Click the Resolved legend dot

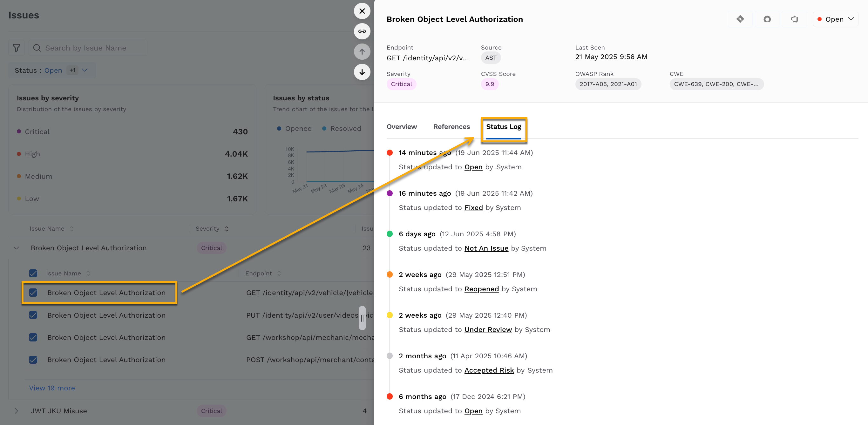(324, 128)
